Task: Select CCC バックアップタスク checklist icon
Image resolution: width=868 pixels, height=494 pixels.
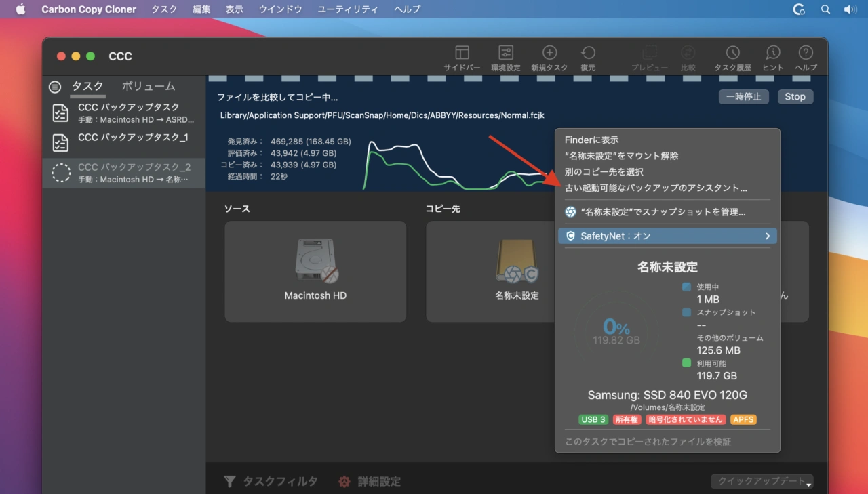Action: 60,113
